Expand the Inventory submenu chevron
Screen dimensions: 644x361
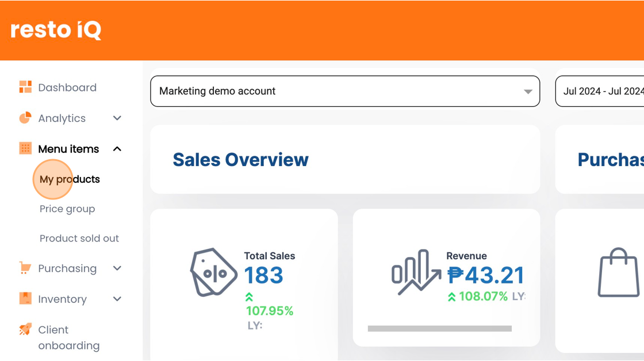pos(117,299)
